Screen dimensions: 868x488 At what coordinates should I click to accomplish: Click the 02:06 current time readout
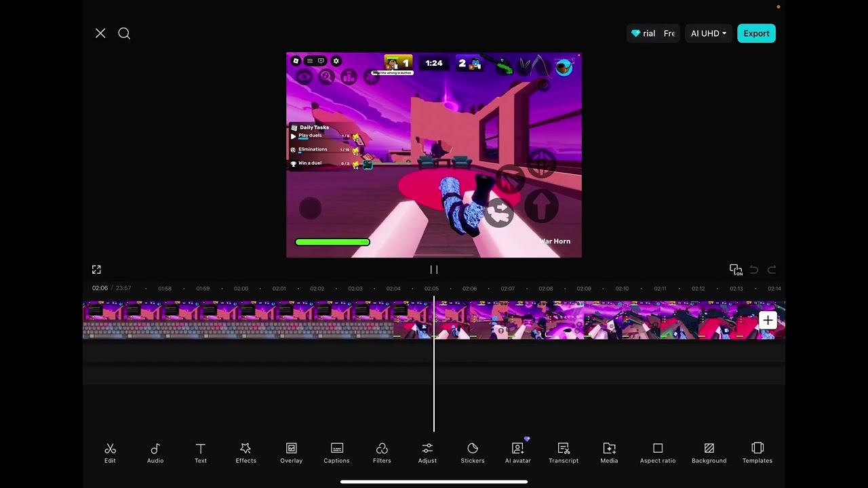[100, 289]
